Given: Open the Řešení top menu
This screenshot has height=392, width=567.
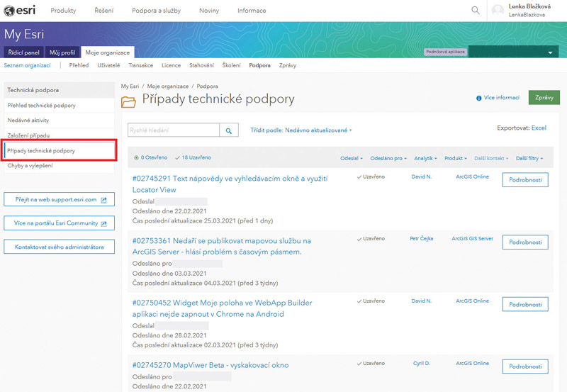Looking at the screenshot, I should tap(103, 11).
